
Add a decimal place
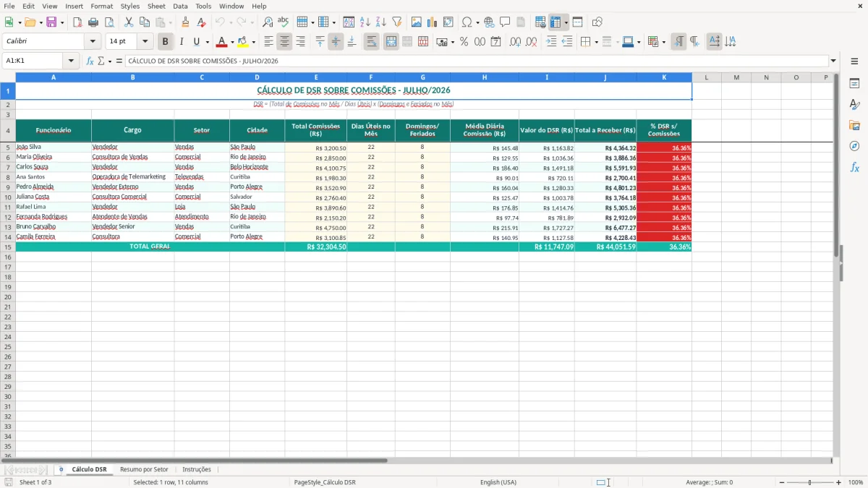click(x=516, y=42)
